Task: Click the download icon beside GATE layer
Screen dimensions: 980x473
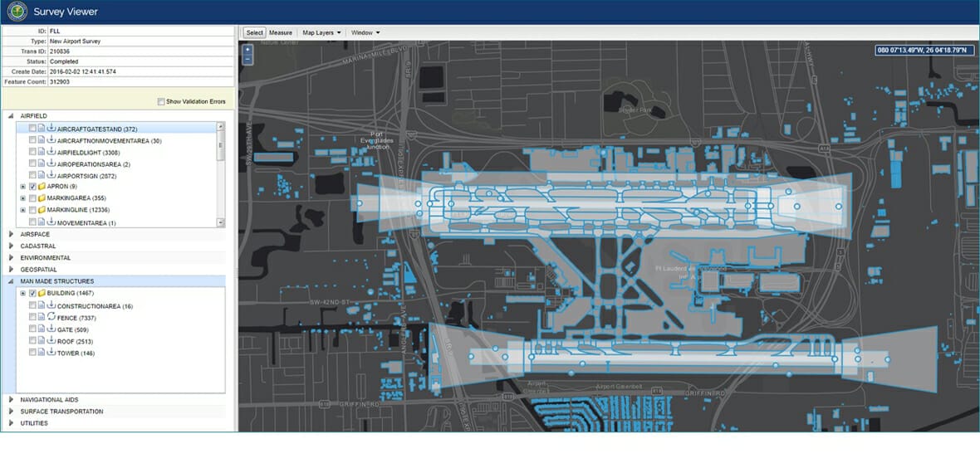Action: pos(51,329)
